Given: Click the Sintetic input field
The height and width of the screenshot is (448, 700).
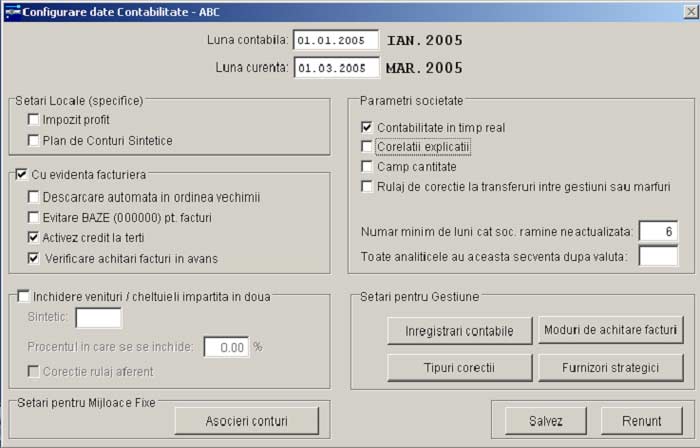Looking at the screenshot, I should pyautogui.click(x=98, y=317).
